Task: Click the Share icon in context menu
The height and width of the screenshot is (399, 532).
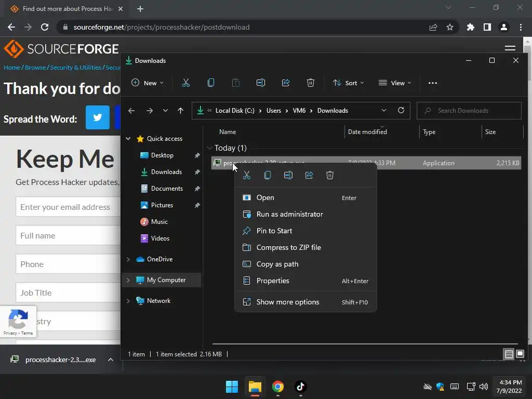Action: point(309,175)
